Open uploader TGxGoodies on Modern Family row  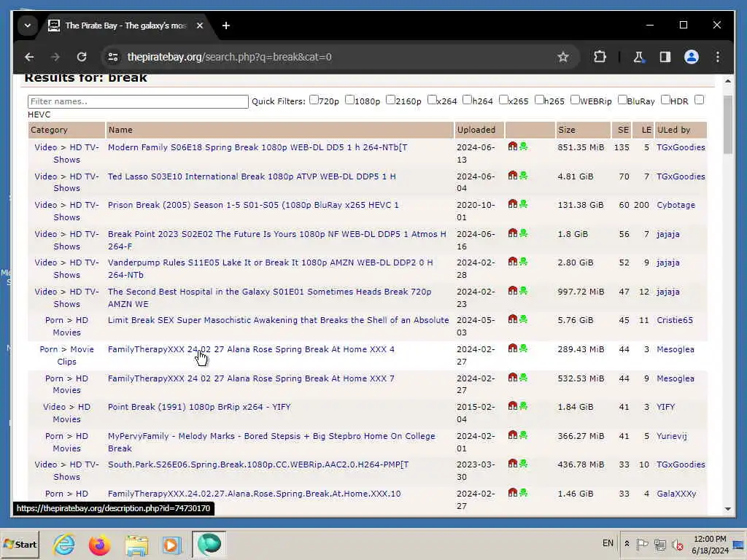pos(681,147)
